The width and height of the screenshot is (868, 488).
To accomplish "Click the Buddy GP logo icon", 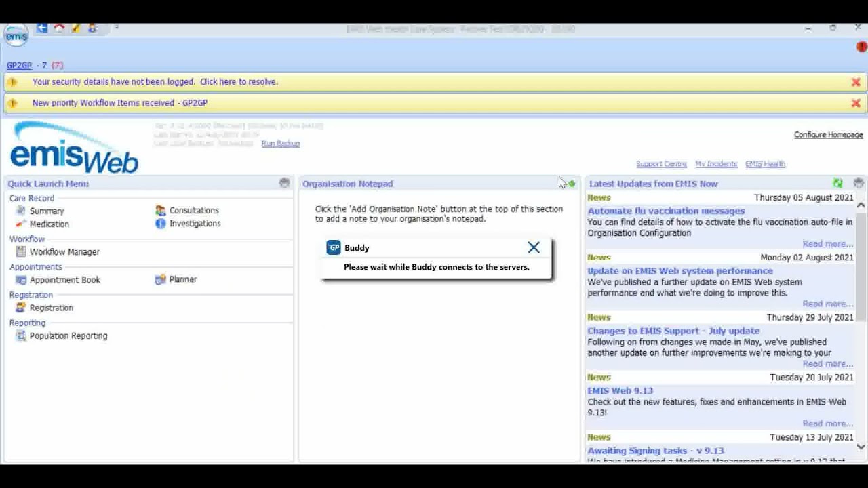I will pos(334,247).
